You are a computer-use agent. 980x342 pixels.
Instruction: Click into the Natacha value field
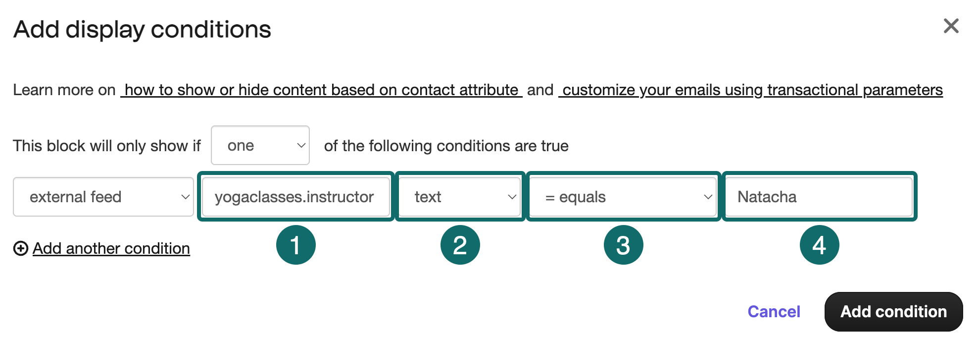tap(819, 197)
